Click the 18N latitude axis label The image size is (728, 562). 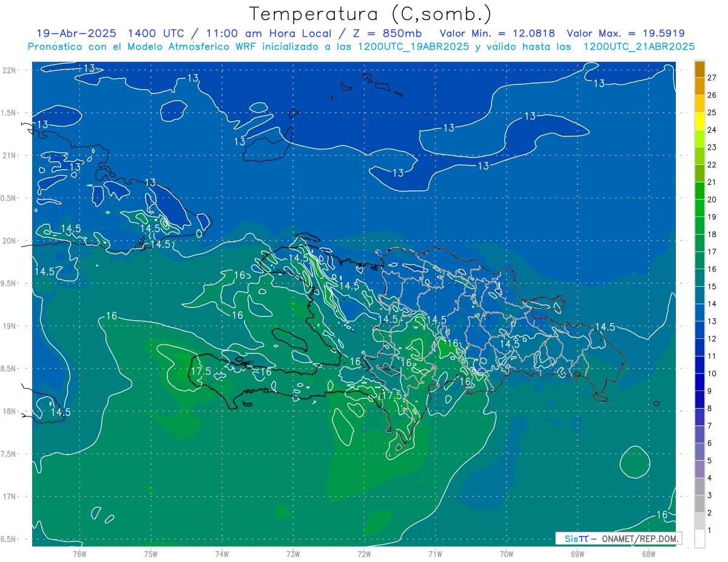[x=10, y=411]
